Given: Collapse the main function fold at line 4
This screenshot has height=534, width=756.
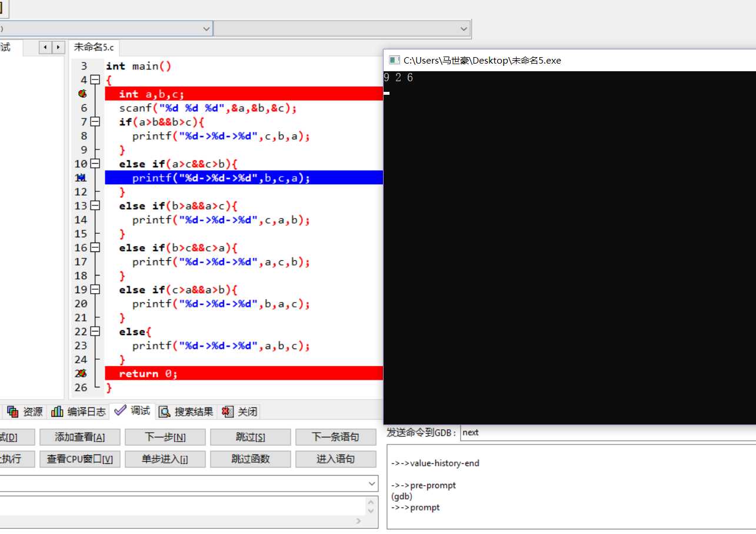Looking at the screenshot, I should point(95,79).
